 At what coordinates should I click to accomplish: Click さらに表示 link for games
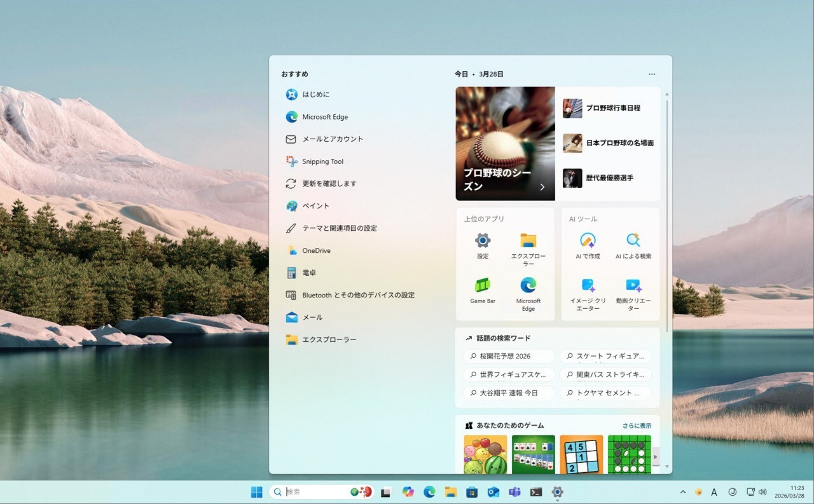[x=637, y=426]
